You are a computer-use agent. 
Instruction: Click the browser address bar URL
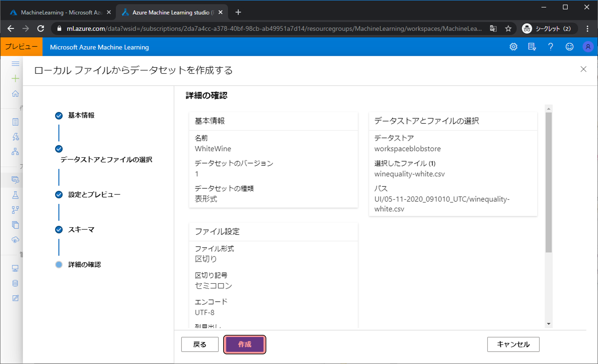click(x=272, y=29)
